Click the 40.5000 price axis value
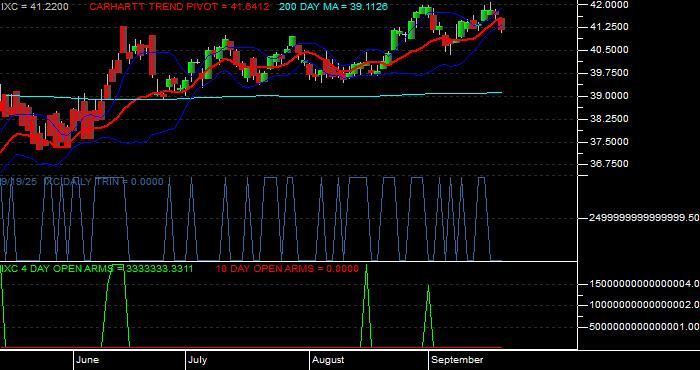Viewport: 700px width, 370px height. click(610, 50)
